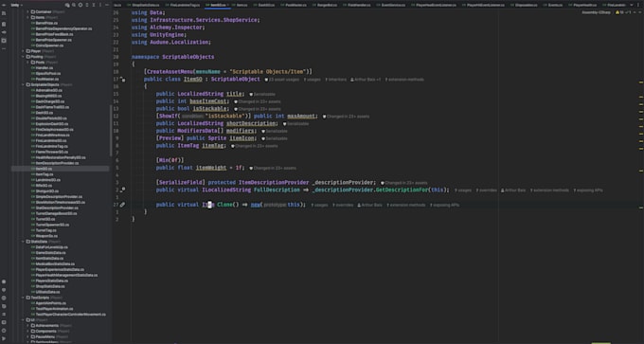
Task: Switch to the FireLandmineTag.cs editor tab
Action: point(182,5)
